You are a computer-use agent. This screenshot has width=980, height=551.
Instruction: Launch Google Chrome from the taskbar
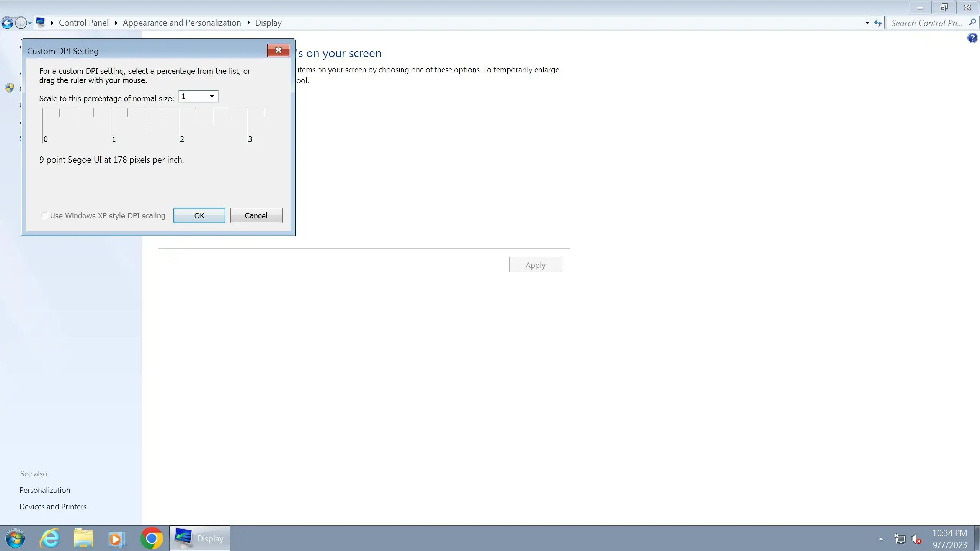tap(152, 538)
